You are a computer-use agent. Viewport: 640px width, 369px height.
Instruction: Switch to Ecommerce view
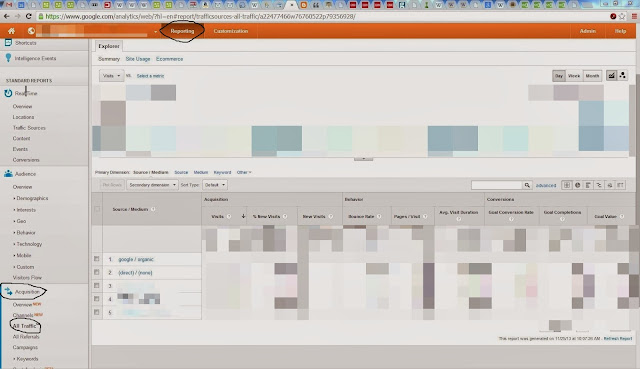[169, 59]
